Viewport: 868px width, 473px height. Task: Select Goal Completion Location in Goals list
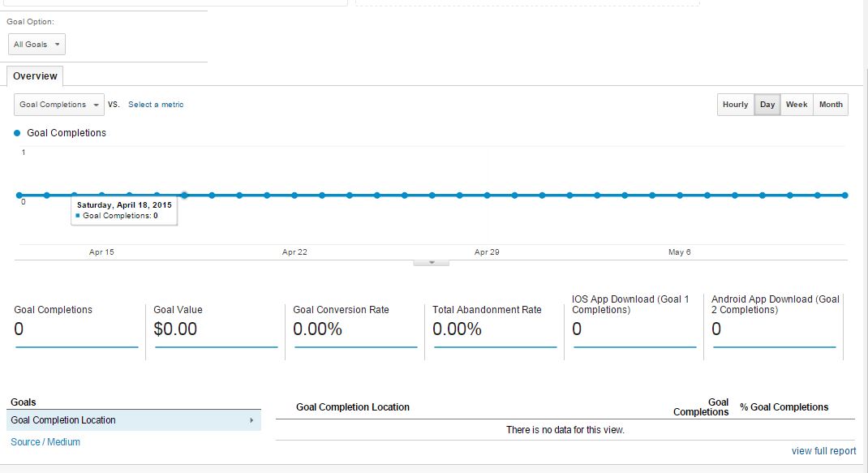tap(63, 420)
